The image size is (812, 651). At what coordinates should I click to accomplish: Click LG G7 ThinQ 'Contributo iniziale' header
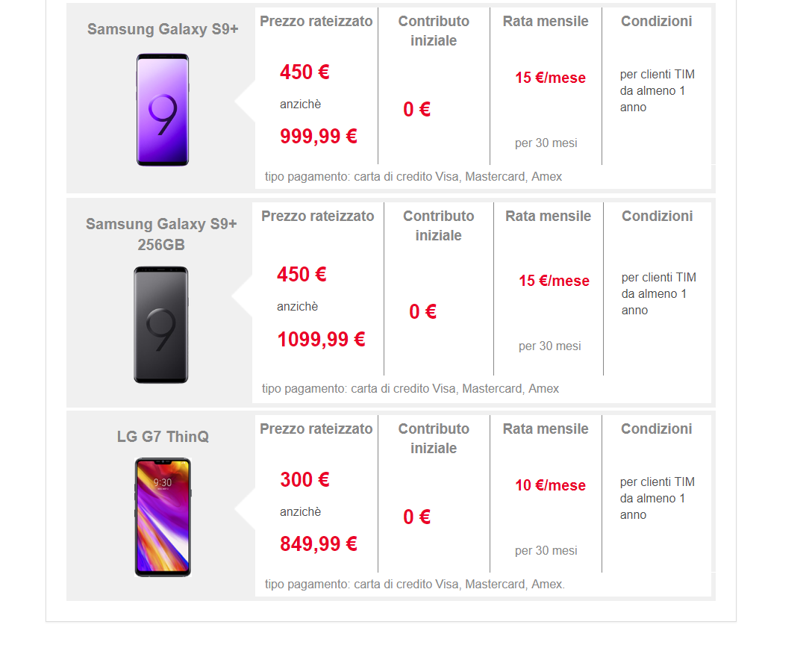coord(434,438)
